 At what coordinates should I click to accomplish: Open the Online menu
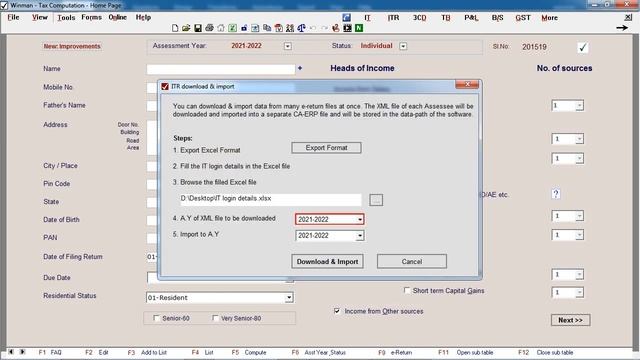tap(118, 17)
